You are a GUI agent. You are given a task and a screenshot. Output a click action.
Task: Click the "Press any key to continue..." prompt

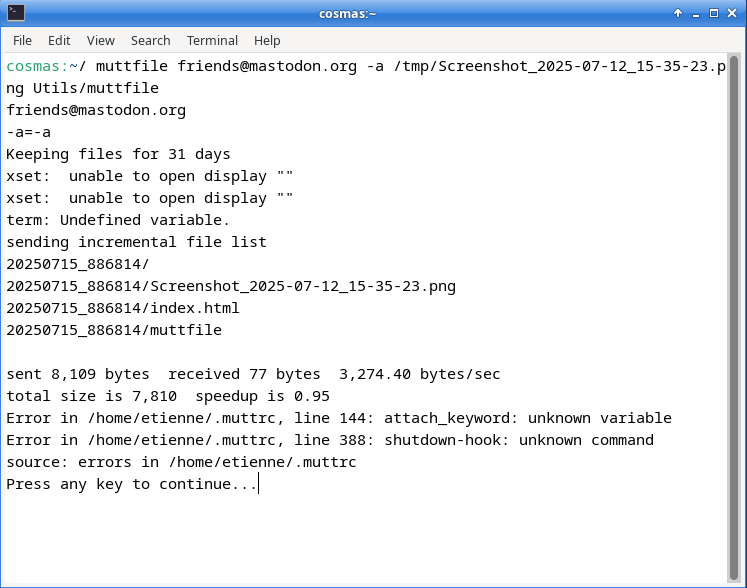pos(132,484)
